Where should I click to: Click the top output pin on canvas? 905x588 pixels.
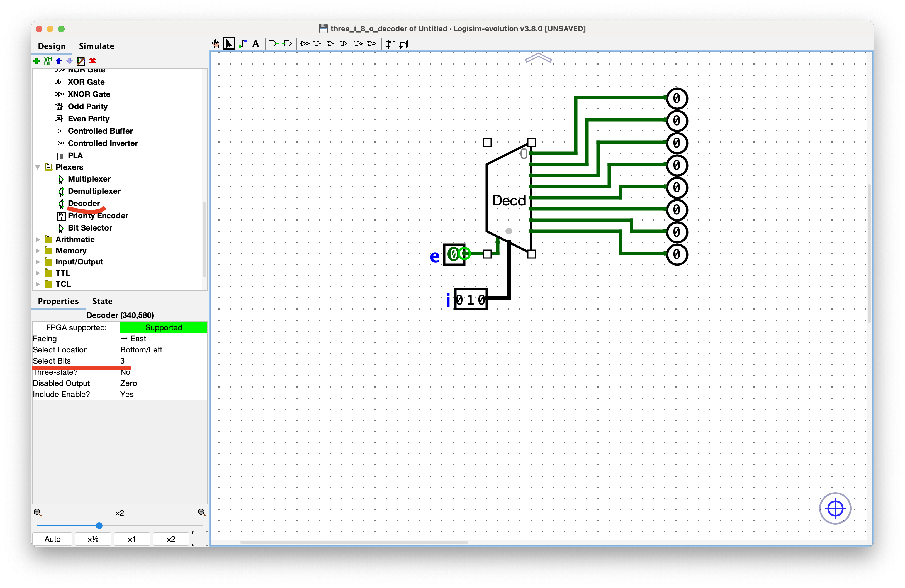(x=677, y=98)
